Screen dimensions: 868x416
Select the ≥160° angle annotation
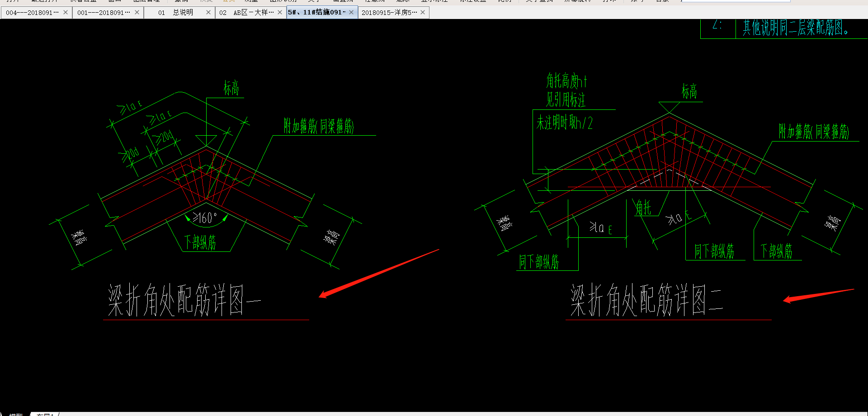(205, 218)
